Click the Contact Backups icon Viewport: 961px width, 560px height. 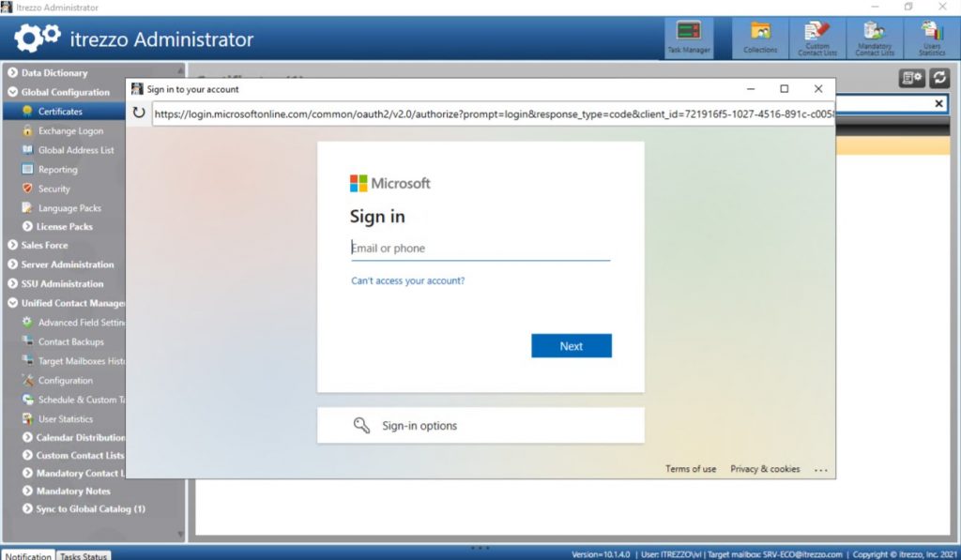click(27, 341)
